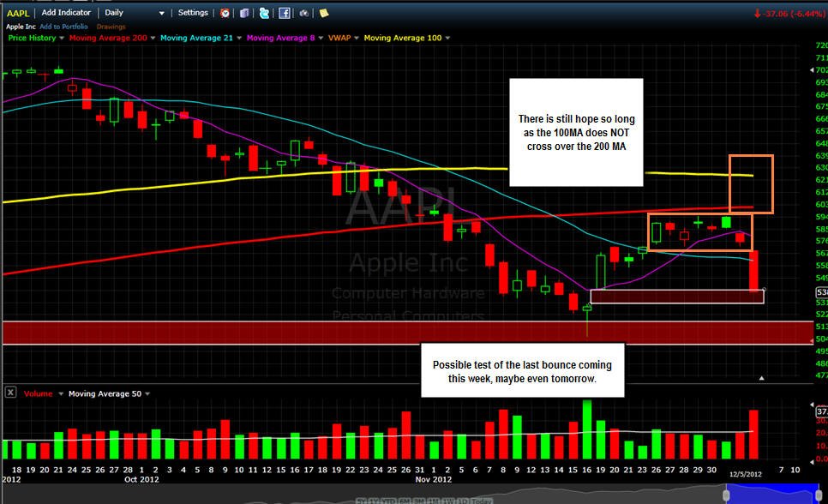
Task: Click the Drawings link
Action: 111,27
